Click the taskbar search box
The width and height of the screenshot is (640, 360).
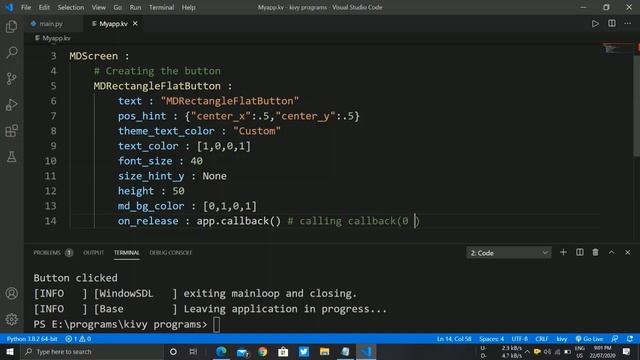(x=91, y=351)
